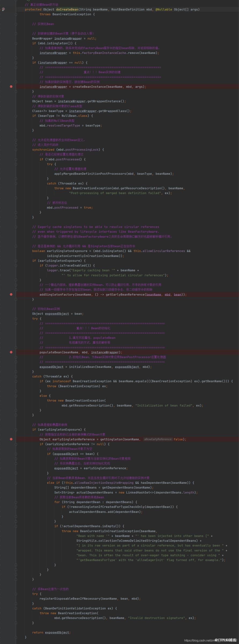Toggle the breakpoint on the addSingletonFactory line
Image resolution: width=239 pixels, height=644 pixels.
[11, 295]
